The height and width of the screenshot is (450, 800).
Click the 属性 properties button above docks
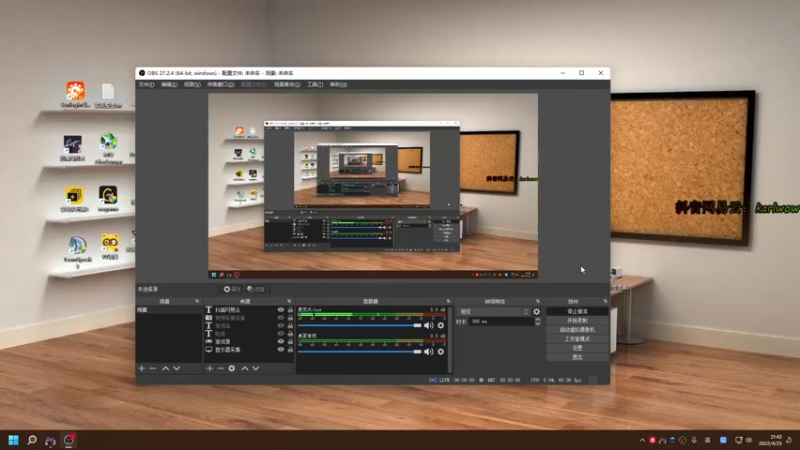coord(232,289)
